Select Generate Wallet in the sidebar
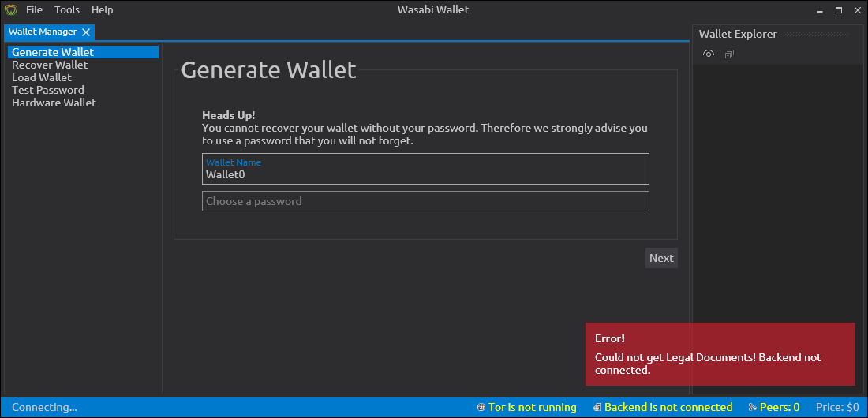Viewport: 868px width, 418px height. tap(83, 52)
